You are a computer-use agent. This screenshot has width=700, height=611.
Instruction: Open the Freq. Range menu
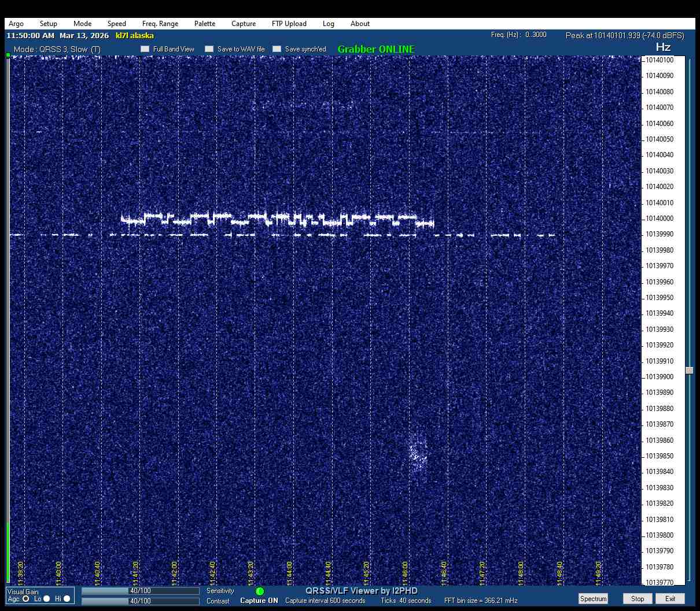160,24
